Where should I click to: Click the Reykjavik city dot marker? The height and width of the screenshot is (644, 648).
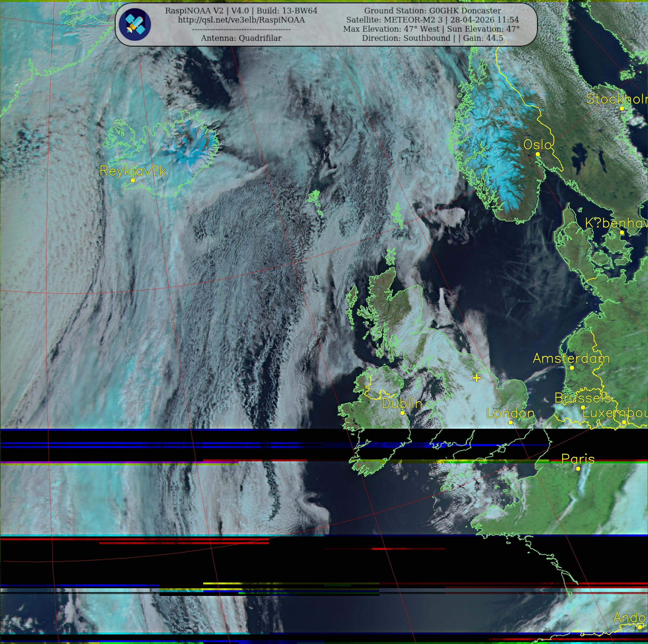pos(133,180)
